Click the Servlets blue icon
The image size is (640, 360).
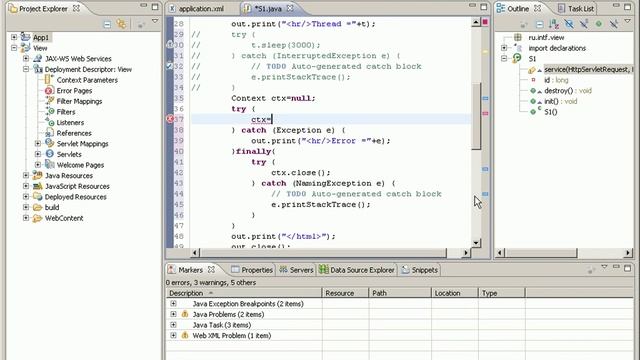coord(50,154)
